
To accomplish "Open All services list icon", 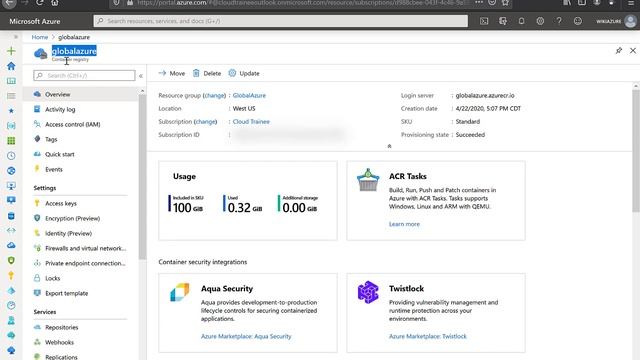I will 11,96.
